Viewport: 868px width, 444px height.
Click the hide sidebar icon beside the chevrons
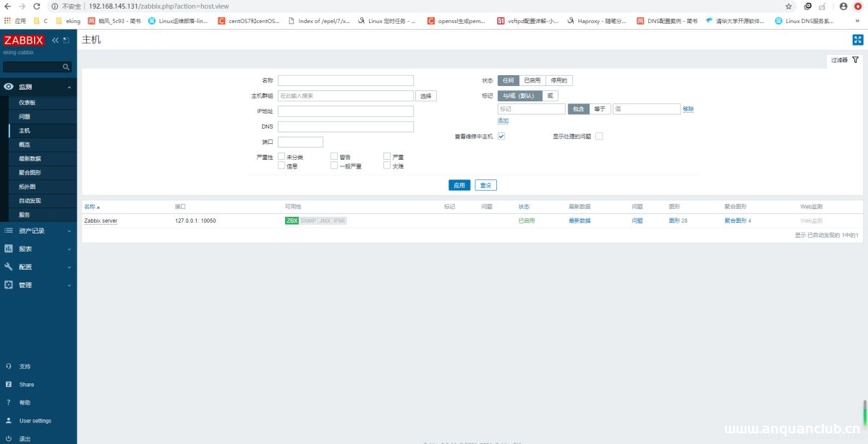(x=66, y=40)
